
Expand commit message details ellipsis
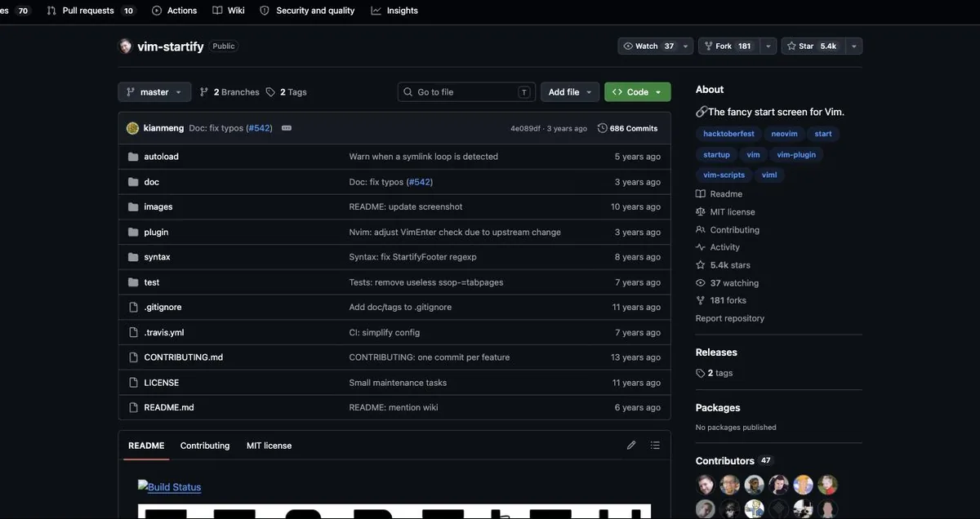pos(287,128)
